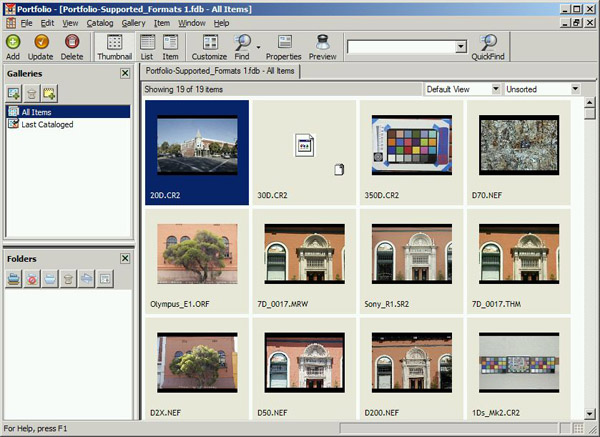Open the Customize view tool
600x437 pixels.
209,47
